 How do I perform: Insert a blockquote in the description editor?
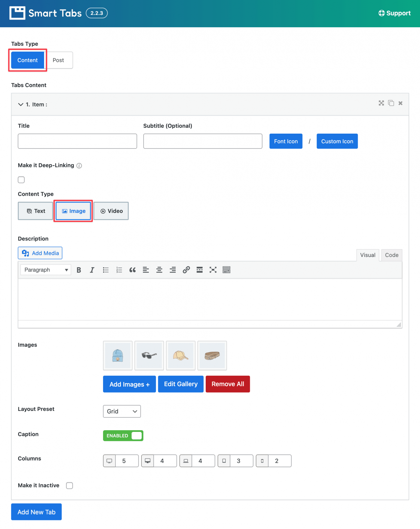pyautogui.click(x=132, y=270)
